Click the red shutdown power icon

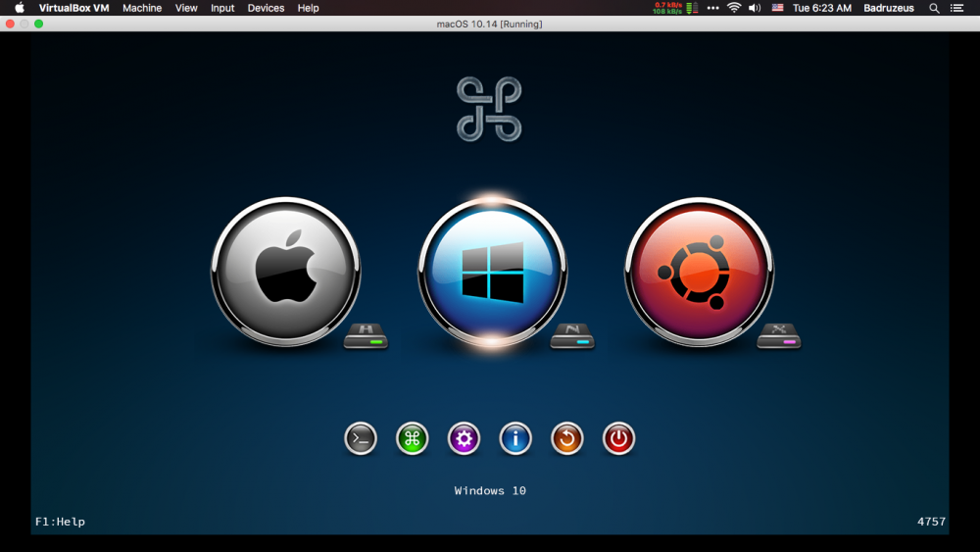618,438
